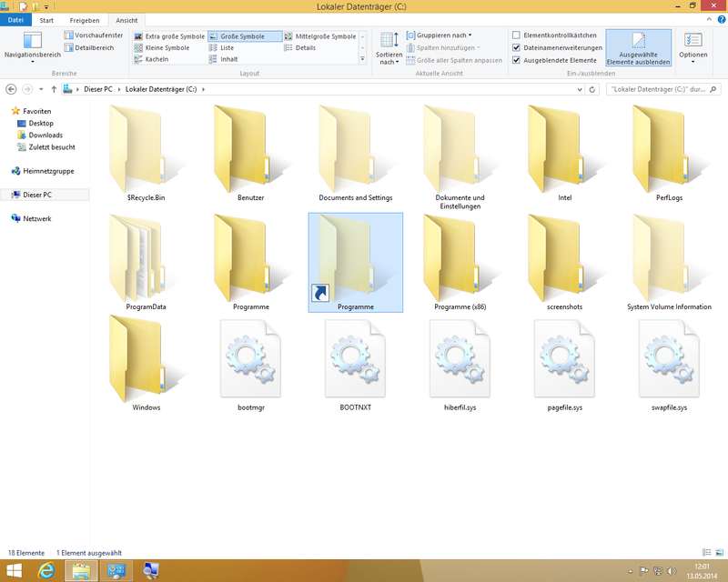This screenshot has height=582, width=728.
Task: Toggle the Detailbereich pane
Action: pos(89,47)
